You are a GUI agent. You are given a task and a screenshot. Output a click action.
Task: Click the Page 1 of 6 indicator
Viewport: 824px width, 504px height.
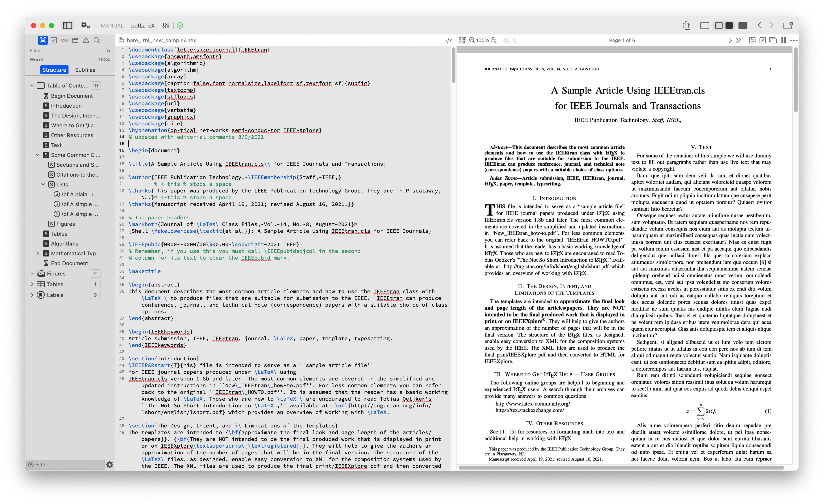tap(622, 40)
